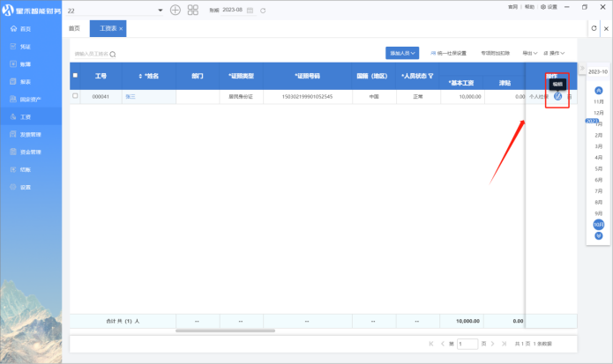Expand the 添加人员 dropdown button
Image resolution: width=613 pixels, height=364 pixels.
tap(401, 53)
